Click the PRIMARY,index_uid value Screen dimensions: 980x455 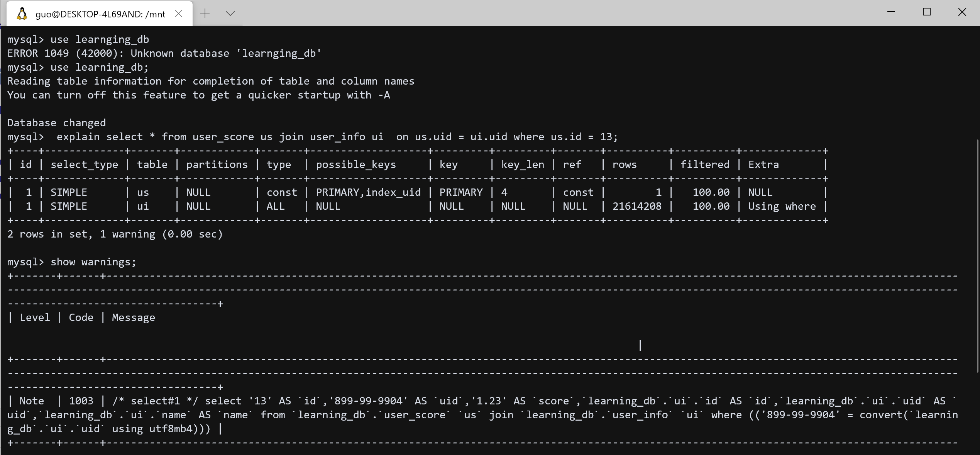pyautogui.click(x=368, y=192)
